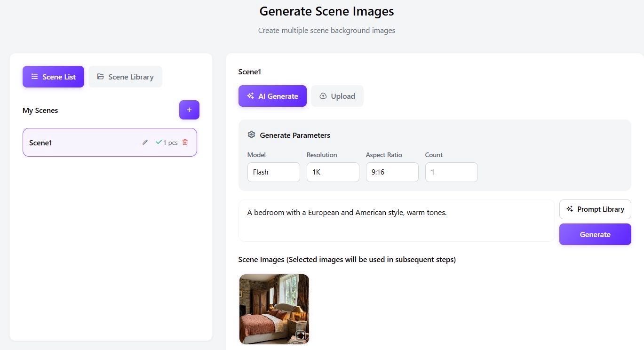Open the Scene Library tab
Screen dimensions: 644x350
(125, 77)
